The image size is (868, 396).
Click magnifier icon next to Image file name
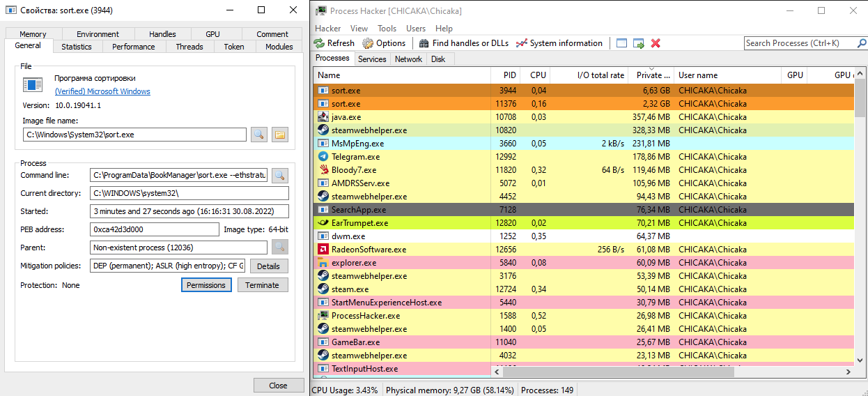point(259,135)
